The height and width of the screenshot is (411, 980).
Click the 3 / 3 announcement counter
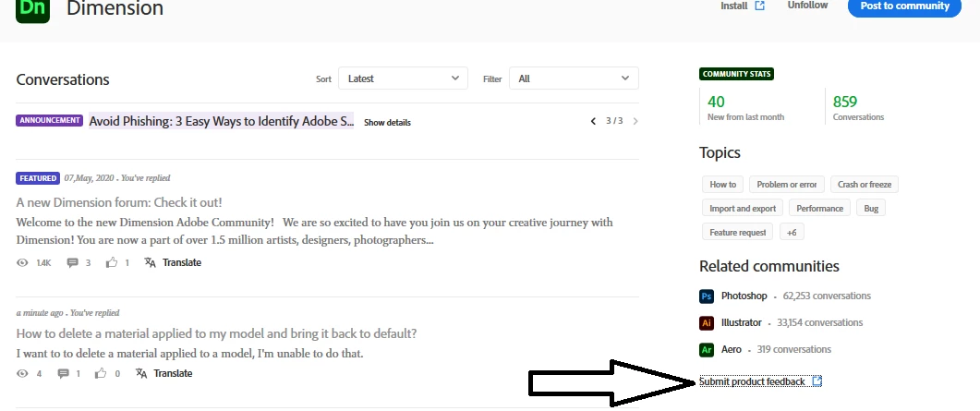coord(614,121)
